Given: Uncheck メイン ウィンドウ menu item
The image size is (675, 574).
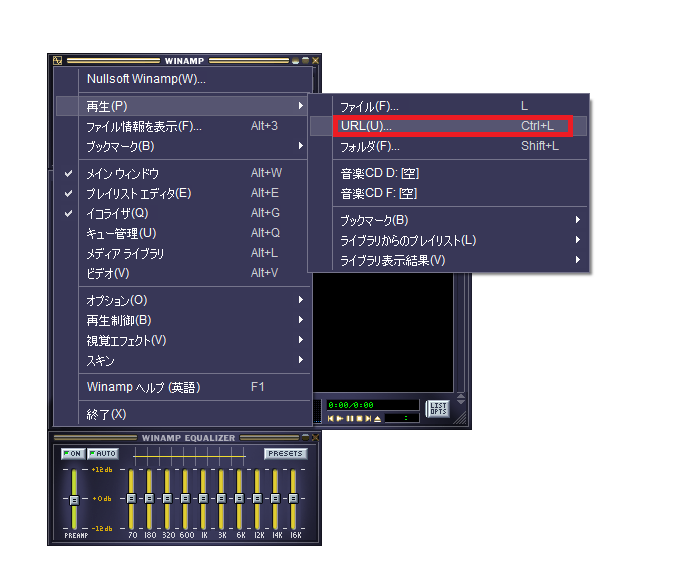Looking at the screenshot, I should [183, 174].
